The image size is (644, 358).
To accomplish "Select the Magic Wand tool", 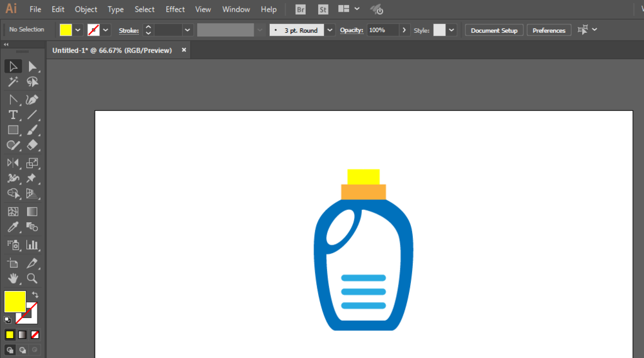I will pos(13,82).
